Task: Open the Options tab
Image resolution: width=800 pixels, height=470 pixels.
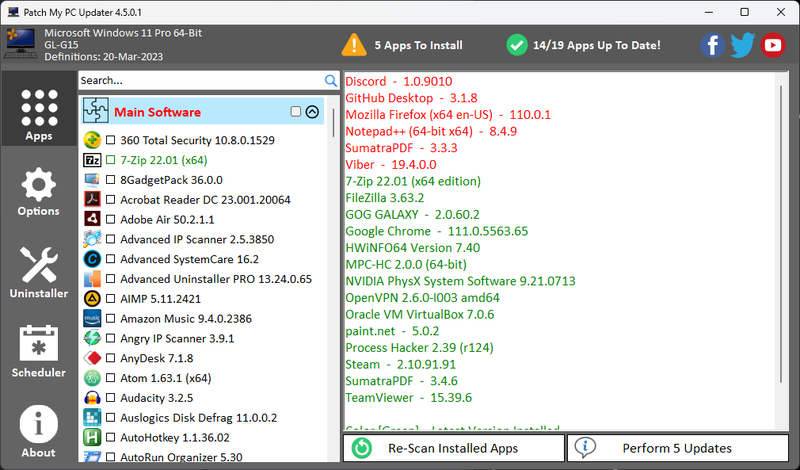Action: coord(38,192)
